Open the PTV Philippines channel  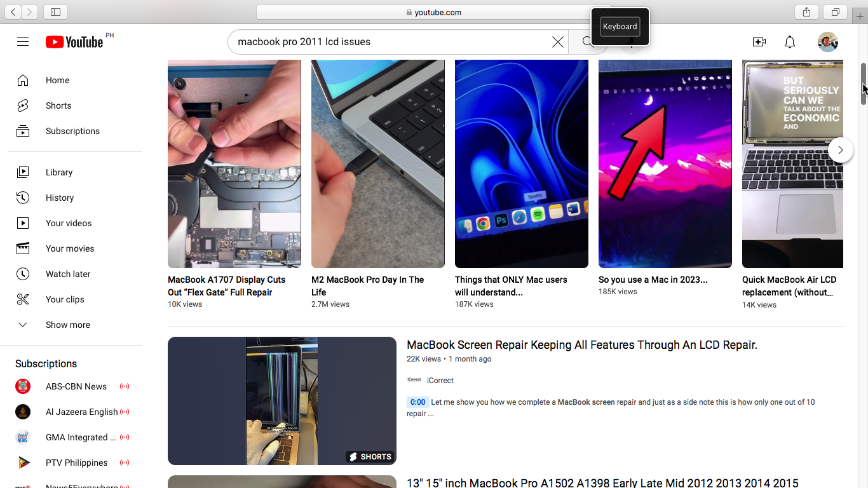click(x=75, y=463)
